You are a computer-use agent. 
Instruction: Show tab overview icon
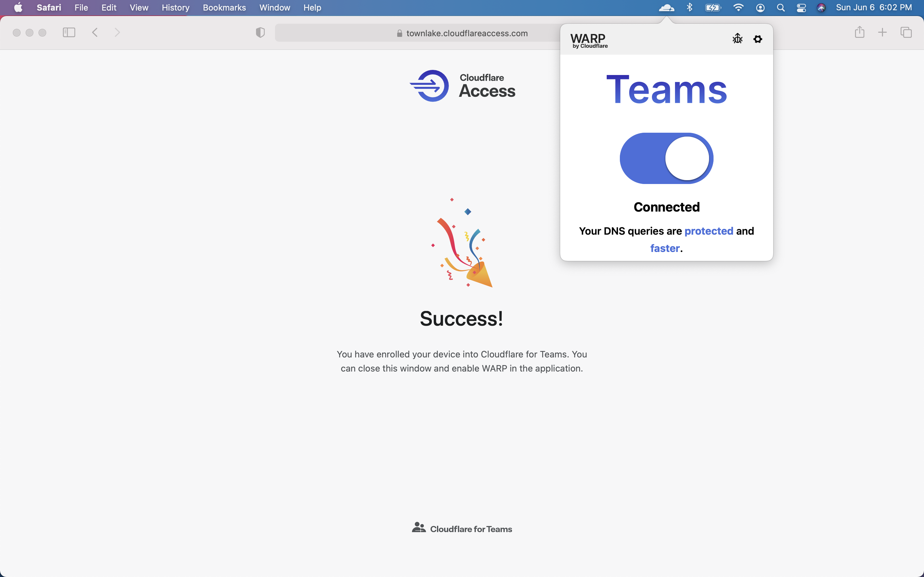click(906, 32)
